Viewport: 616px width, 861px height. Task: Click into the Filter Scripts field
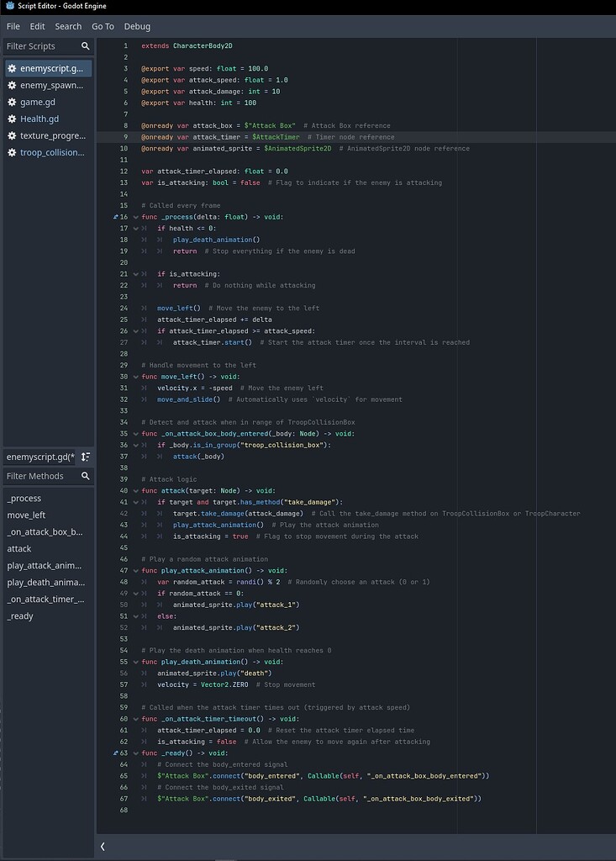click(x=40, y=46)
